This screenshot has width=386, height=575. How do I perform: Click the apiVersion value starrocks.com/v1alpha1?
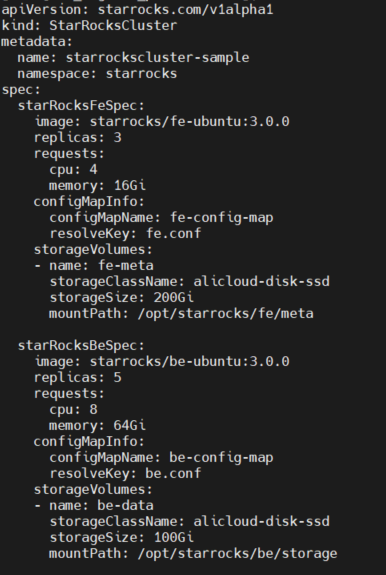(x=185, y=10)
